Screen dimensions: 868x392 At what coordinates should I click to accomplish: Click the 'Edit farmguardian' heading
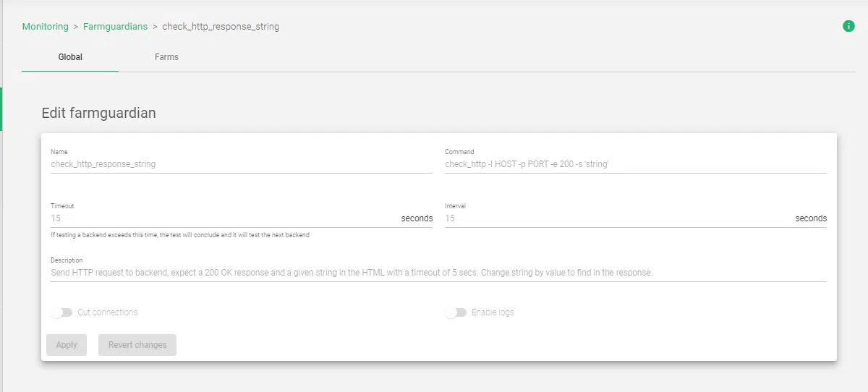tap(99, 113)
